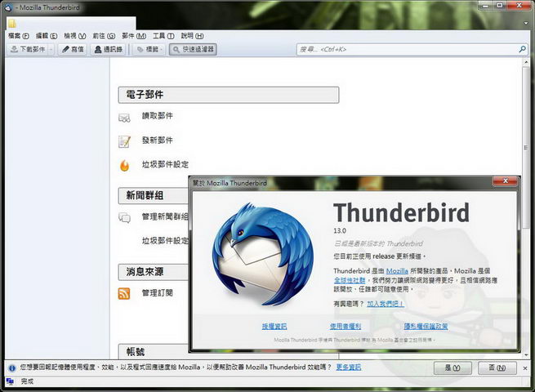This screenshot has width=535, height=392.
Task: Click the folder icon in tab bar
Action: click(x=11, y=24)
